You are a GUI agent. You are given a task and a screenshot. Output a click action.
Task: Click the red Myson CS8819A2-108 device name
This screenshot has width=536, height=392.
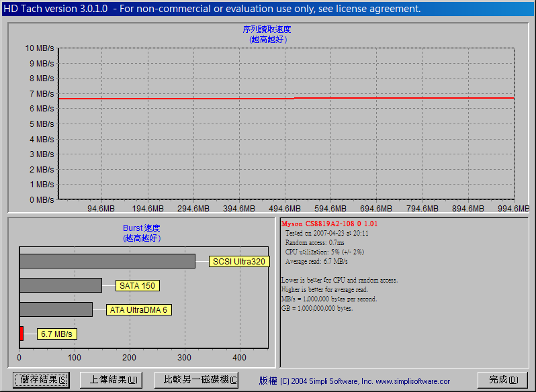(x=329, y=224)
